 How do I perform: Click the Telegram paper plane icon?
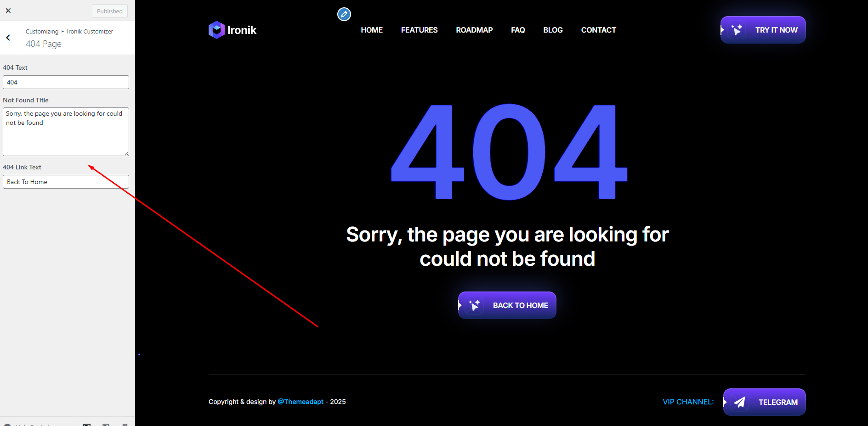tap(739, 402)
